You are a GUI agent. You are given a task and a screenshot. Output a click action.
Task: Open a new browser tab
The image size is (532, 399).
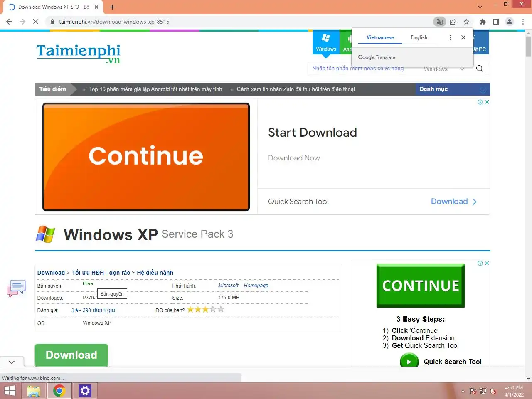coord(112,7)
